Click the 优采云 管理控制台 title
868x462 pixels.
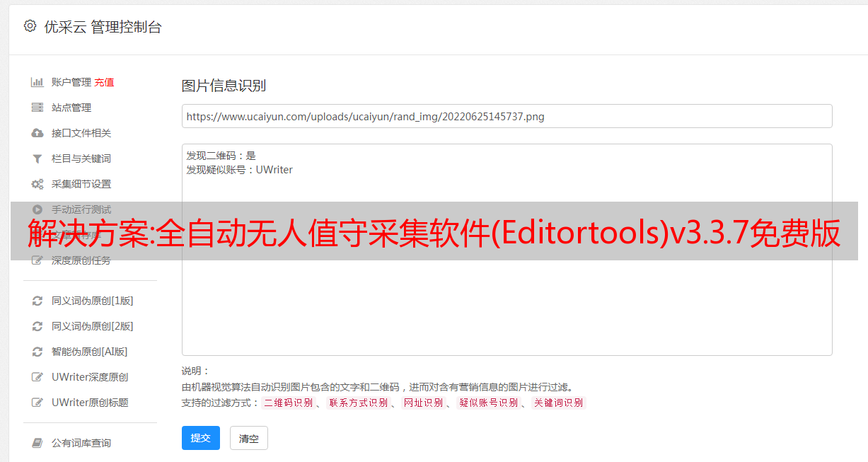click(x=103, y=27)
